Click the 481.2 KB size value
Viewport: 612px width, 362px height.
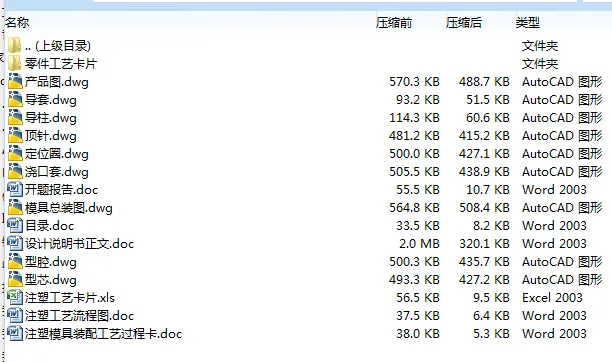pos(414,136)
